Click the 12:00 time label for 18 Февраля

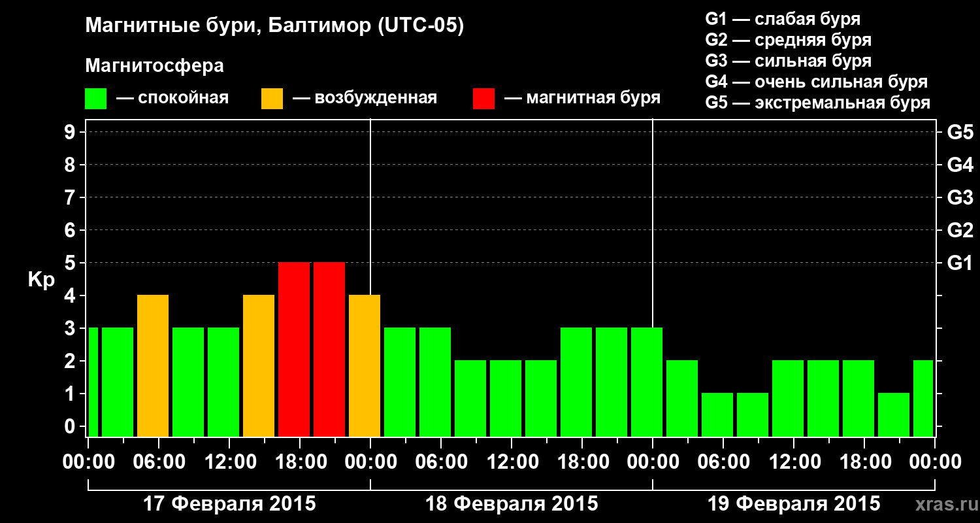(512, 462)
